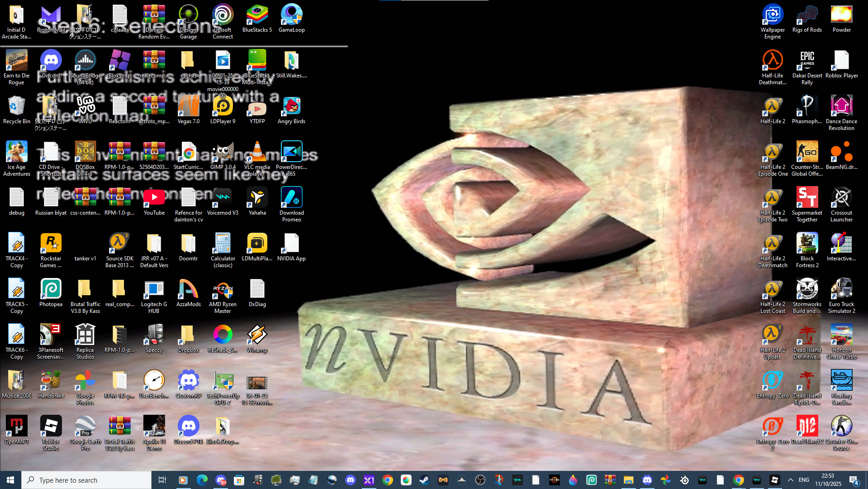Start Wallpaper Engine from the desktop
Image resolution: width=868 pixels, height=489 pixels.
coord(772,18)
